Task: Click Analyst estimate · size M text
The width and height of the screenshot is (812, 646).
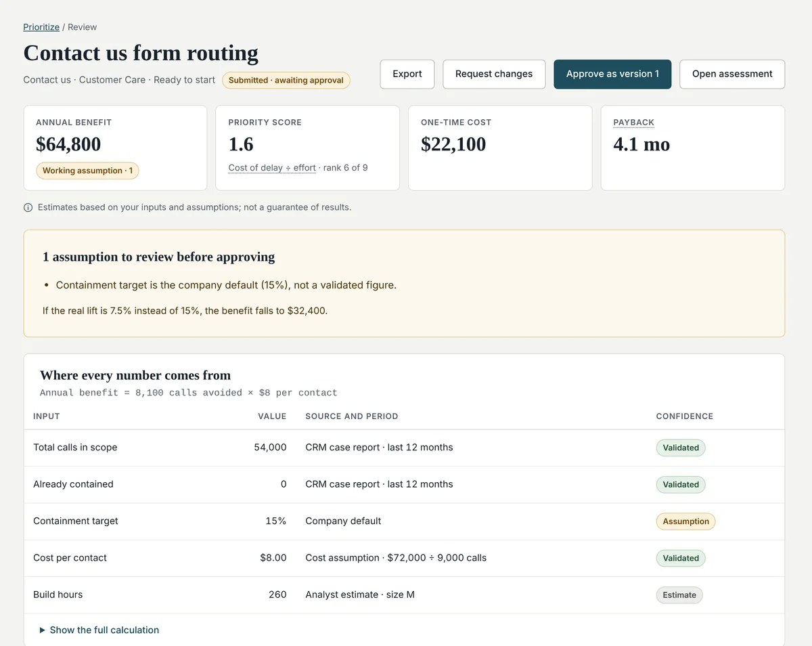Action: 360,595
